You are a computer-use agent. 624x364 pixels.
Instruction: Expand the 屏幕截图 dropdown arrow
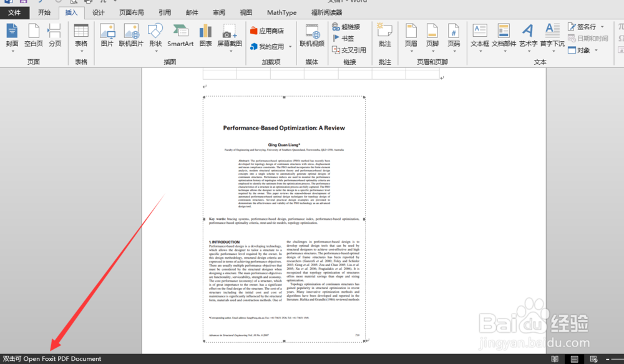(230, 51)
